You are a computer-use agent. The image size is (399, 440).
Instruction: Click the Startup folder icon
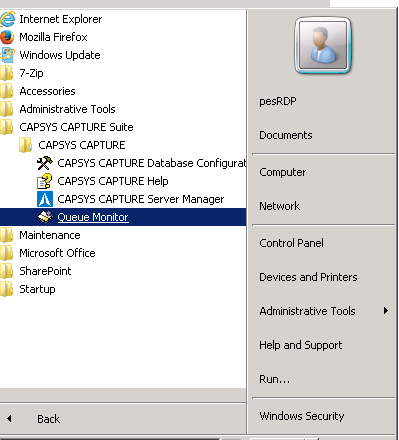click(6, 289)
